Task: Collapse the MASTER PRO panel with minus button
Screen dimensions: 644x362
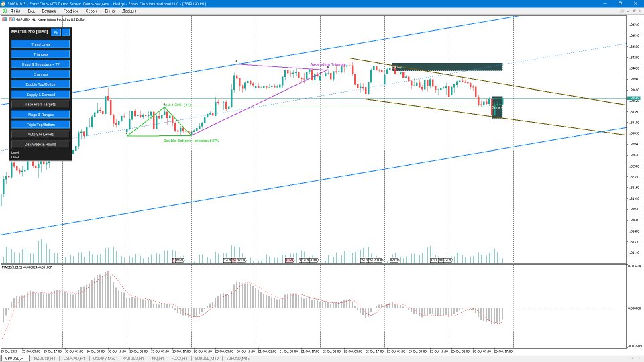Action: (66, 32)
